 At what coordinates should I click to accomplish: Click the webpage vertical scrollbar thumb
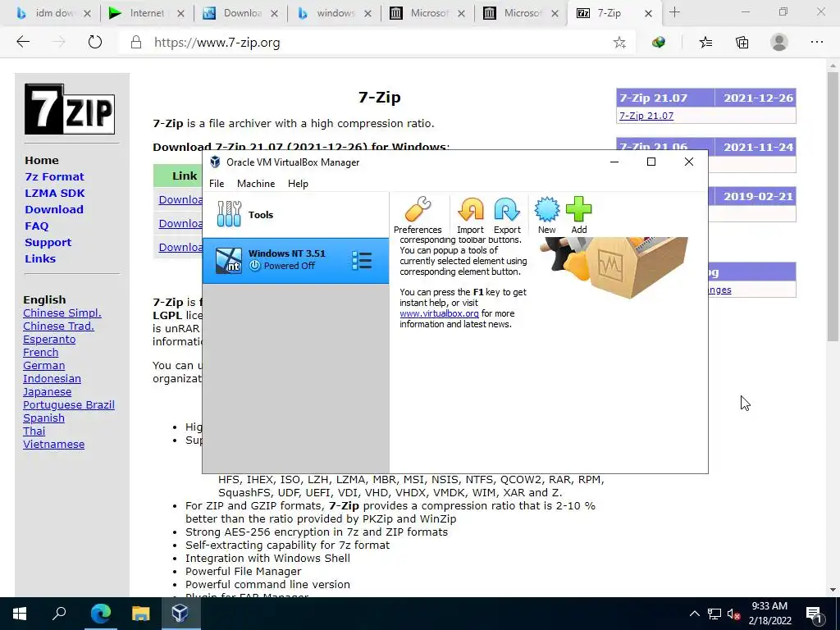coord(833,206)
